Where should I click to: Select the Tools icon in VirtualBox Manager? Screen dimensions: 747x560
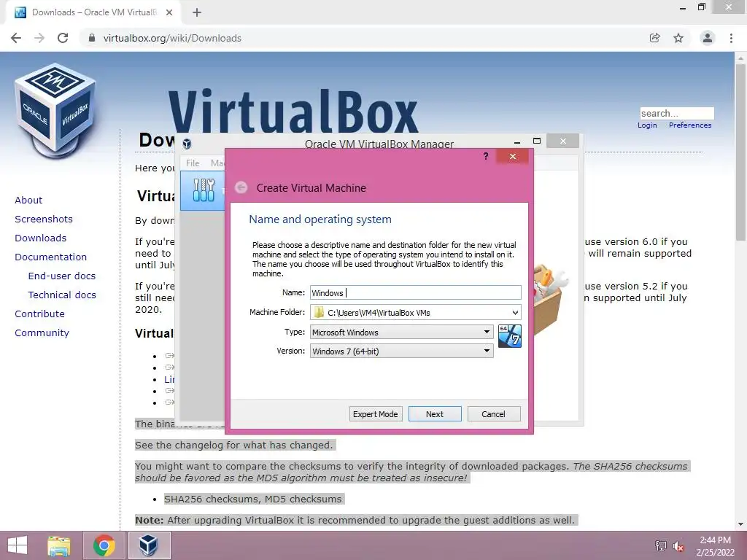(204, 190)
